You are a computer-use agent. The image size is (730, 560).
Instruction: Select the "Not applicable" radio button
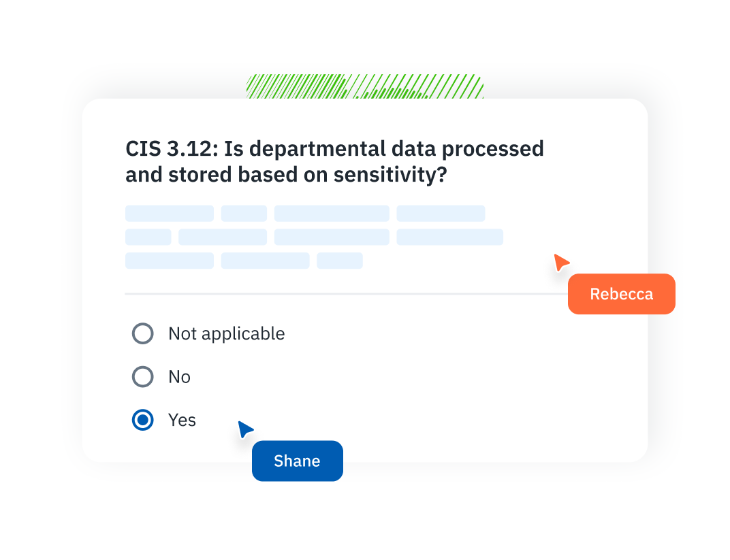point(142,333)
